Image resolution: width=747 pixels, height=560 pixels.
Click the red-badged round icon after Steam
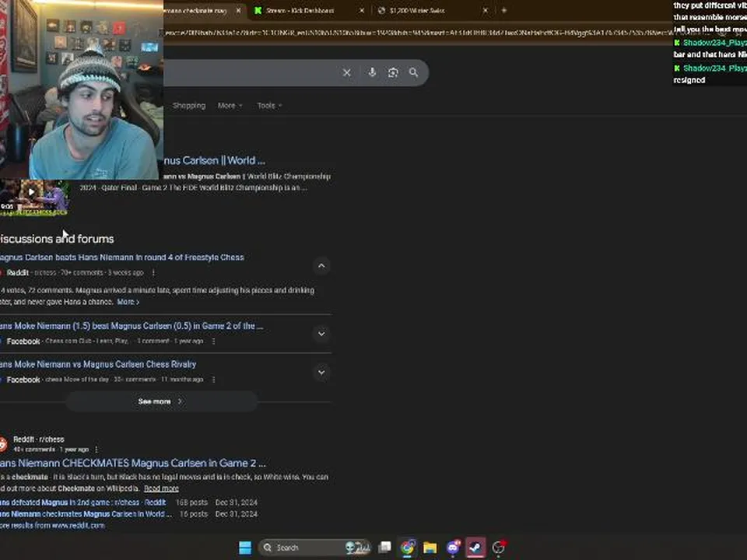[498, 548]
